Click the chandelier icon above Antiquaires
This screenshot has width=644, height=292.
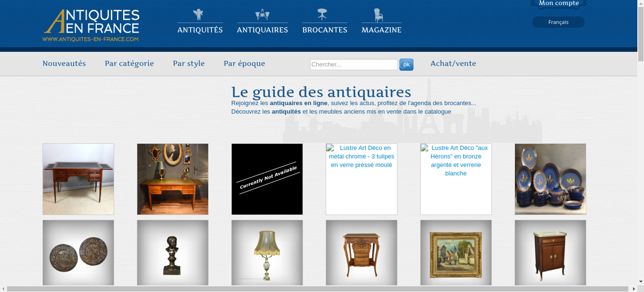262,14
